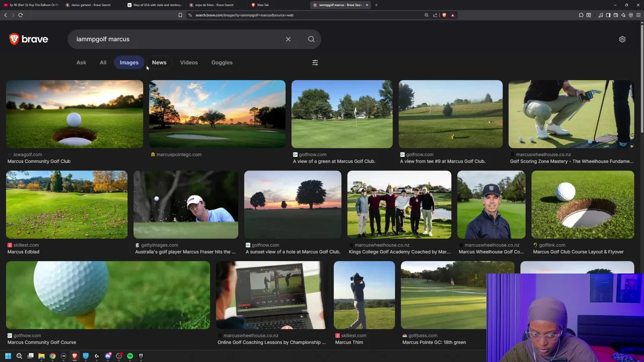
Task: Switch to the Ask tab
Action: (x=81, y=62)
